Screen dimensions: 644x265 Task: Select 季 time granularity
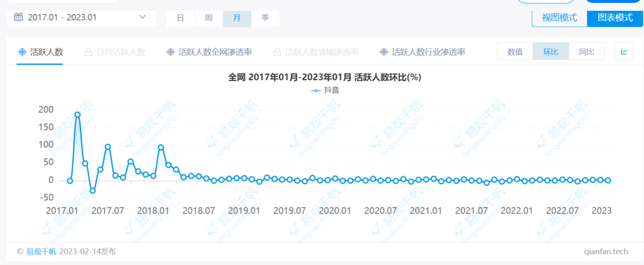coord(265,18)
